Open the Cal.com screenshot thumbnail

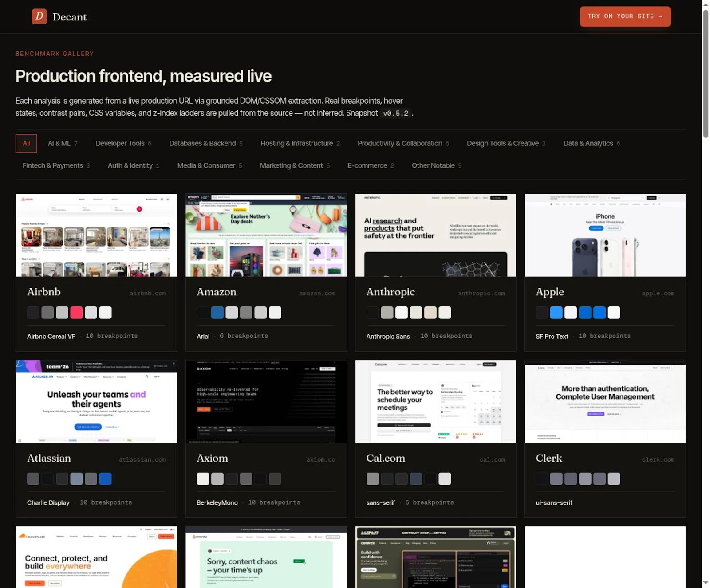435,401
